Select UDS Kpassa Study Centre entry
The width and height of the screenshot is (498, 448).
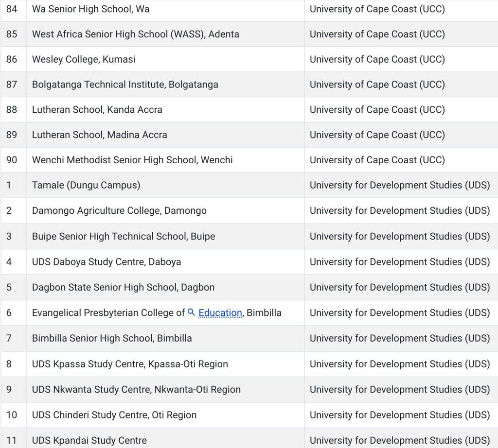tap(130, 363)
